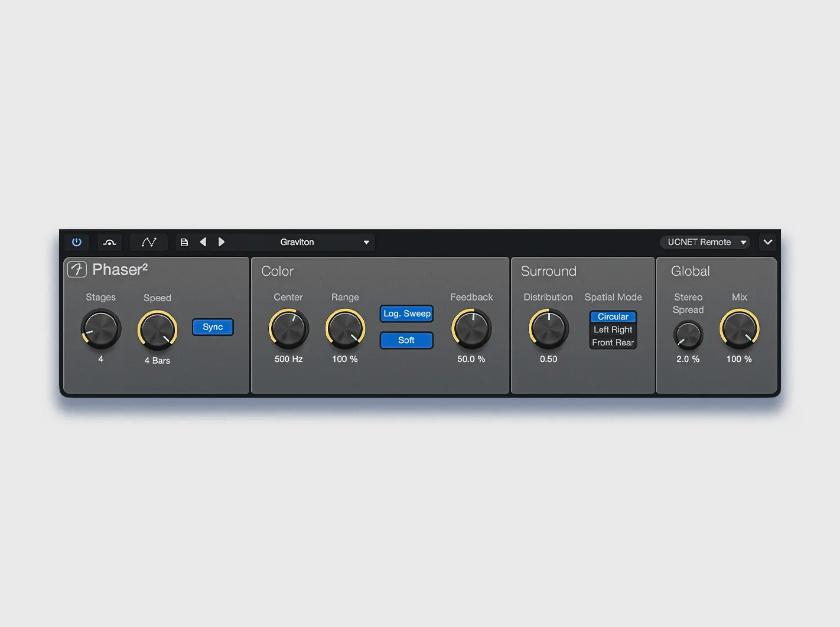Collapse the plugin header with the chevron

768,242
